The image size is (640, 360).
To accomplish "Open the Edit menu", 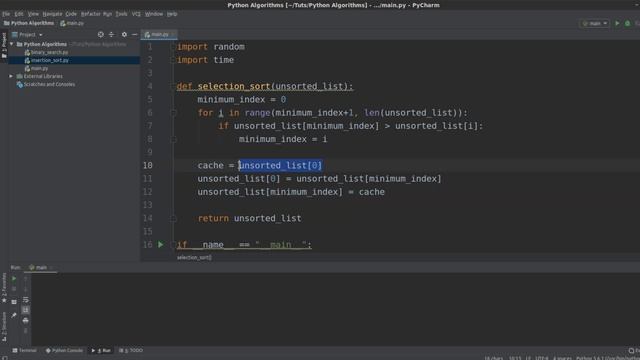I will click(19, 14).
